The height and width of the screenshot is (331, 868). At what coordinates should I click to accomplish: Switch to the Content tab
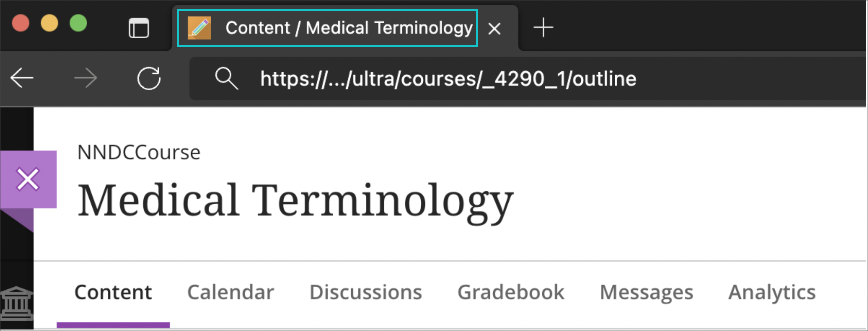click(x=113, y=292)
